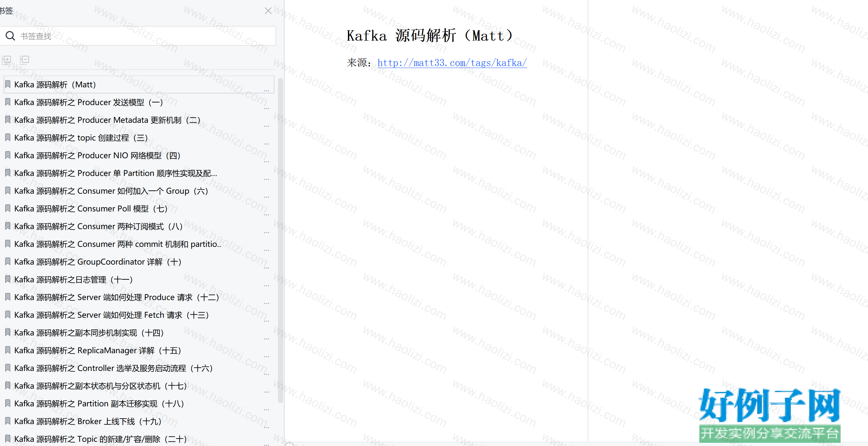Click bookmark icon beside ReplicaManager 详解
The height and width of the screenshot is (446, 868).
pos(8,350)
